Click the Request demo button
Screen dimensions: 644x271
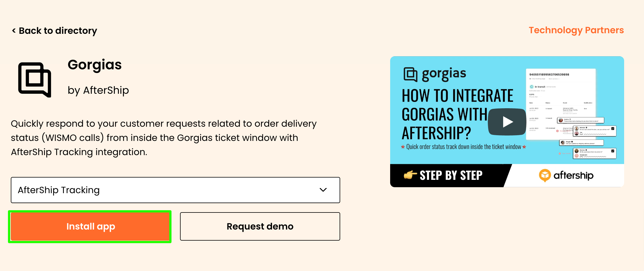(260, 226)
